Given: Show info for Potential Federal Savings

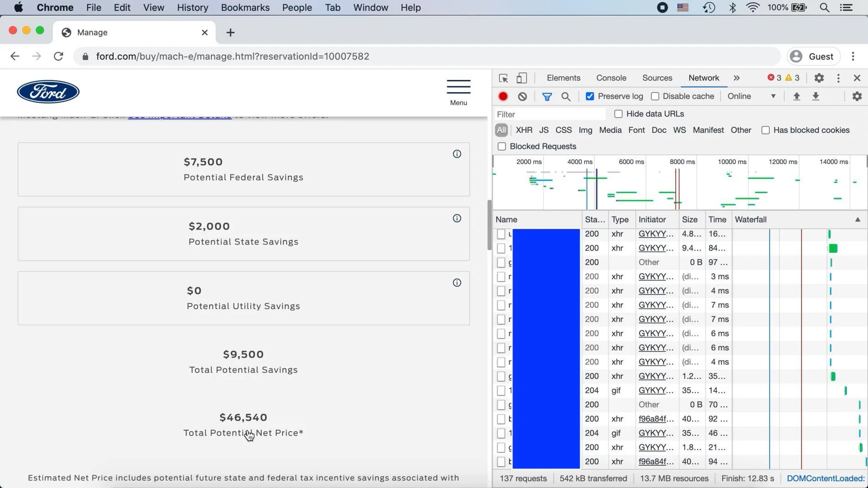Looking at the screenshot, I should tap(457, 154).
